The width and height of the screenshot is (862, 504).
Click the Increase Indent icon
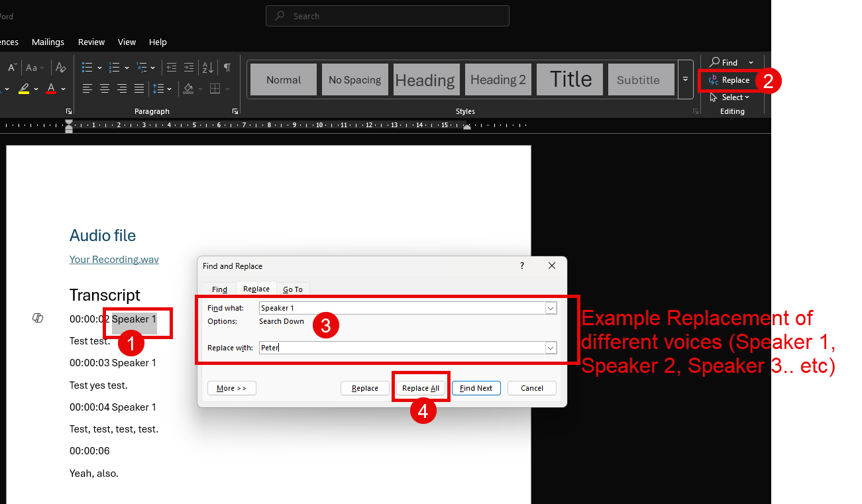pyautogui.click(x=189, y=68)
